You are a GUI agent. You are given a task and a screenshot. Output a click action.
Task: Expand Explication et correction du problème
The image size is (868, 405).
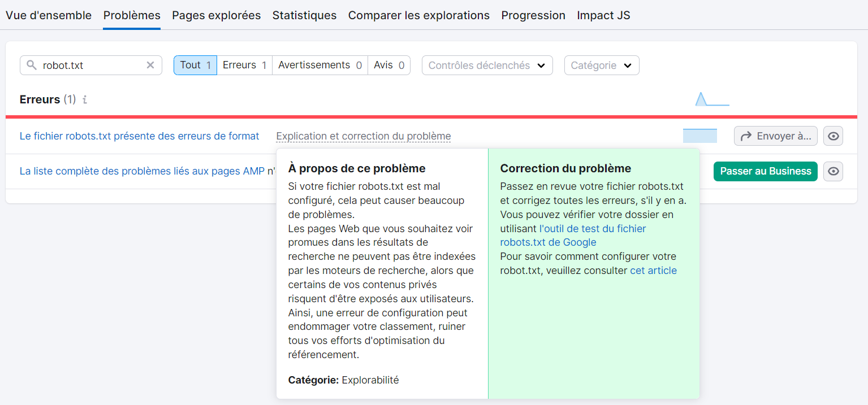tap(364, 136)
